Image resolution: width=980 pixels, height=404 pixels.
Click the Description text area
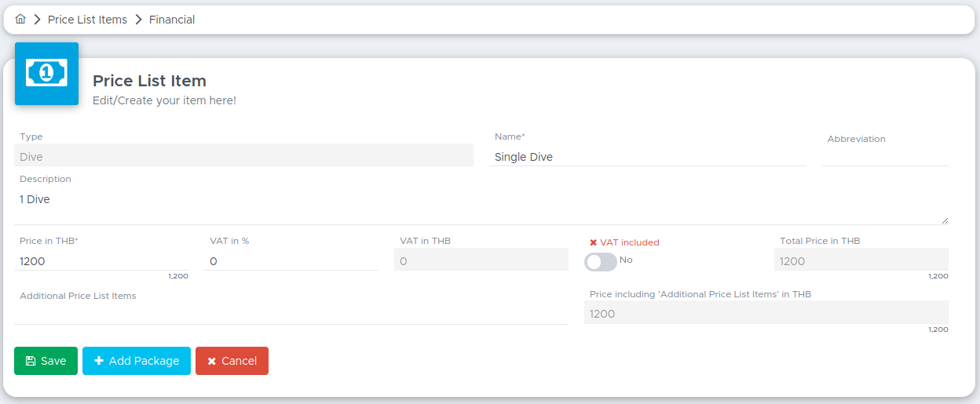(x=481, y=207)
